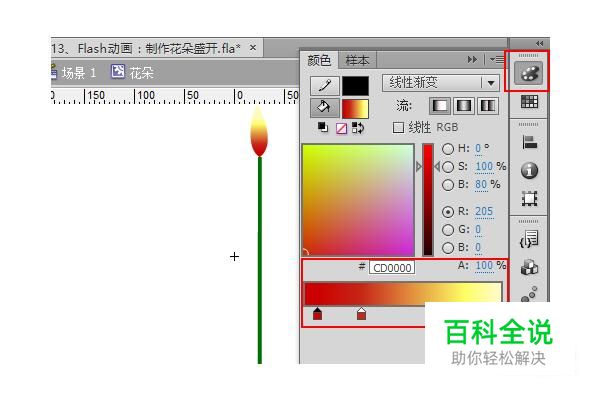Choose the extend color flow option

pyautogui.click(x=439, y=106)
